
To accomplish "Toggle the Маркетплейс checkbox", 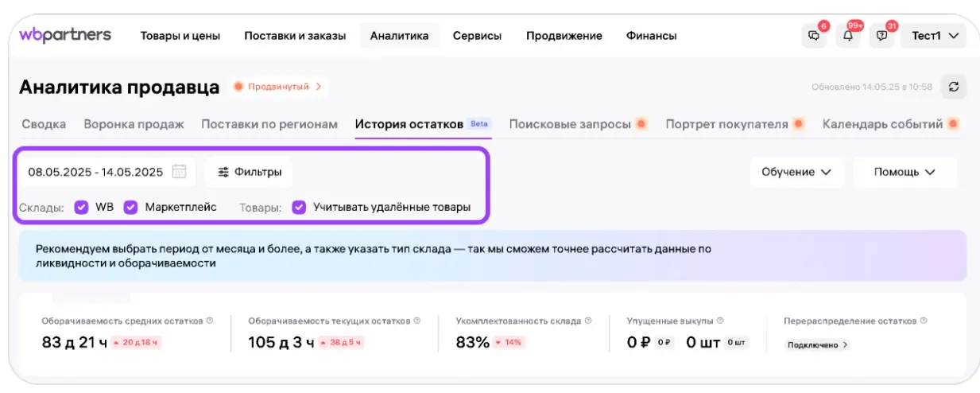I will pyautogui.click(x=131, y=208).
